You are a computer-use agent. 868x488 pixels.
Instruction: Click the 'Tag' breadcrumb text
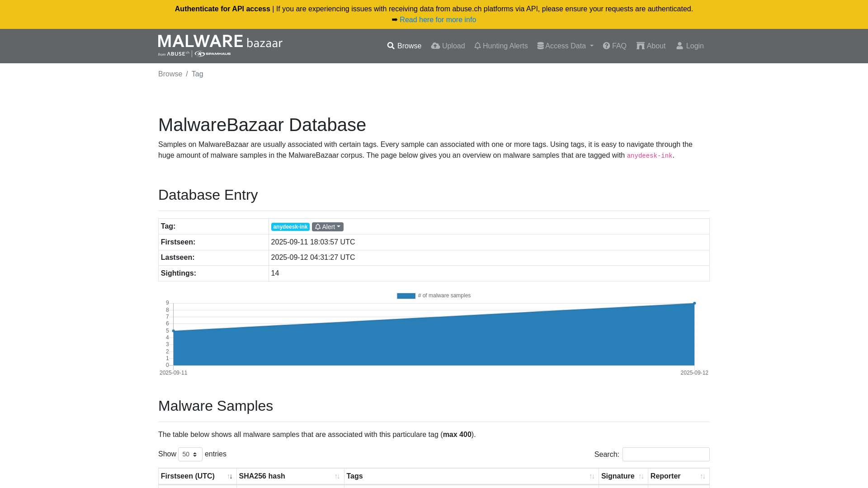pos(197,74)
